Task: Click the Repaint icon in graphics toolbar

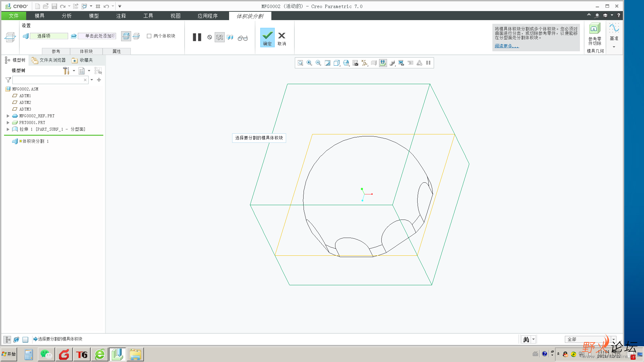Action: [x=327, y=63]
